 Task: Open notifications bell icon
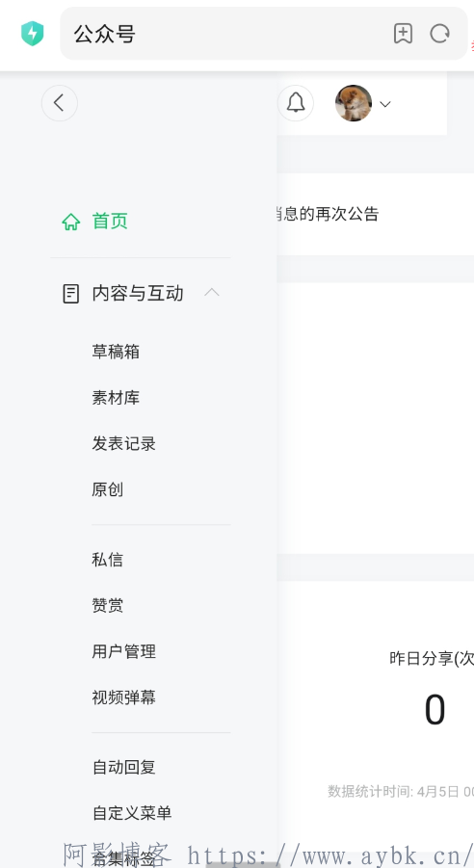click(x=296, y=103)
